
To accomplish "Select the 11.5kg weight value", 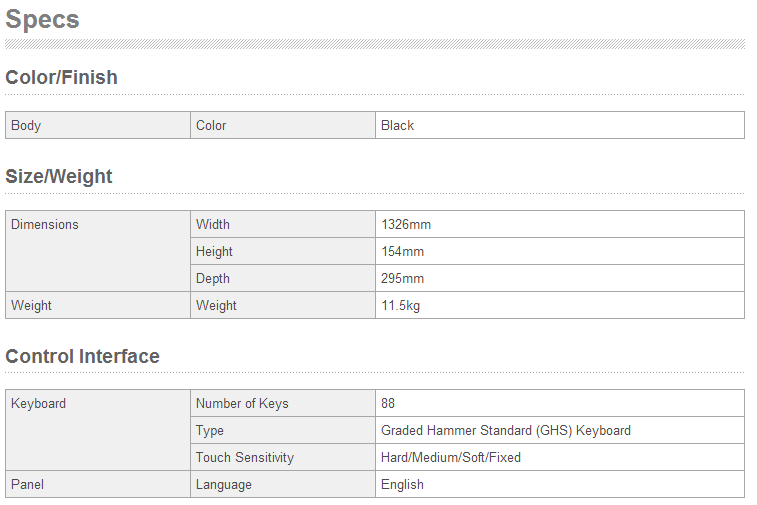I will pyautogui.click(x=400, y=305).
